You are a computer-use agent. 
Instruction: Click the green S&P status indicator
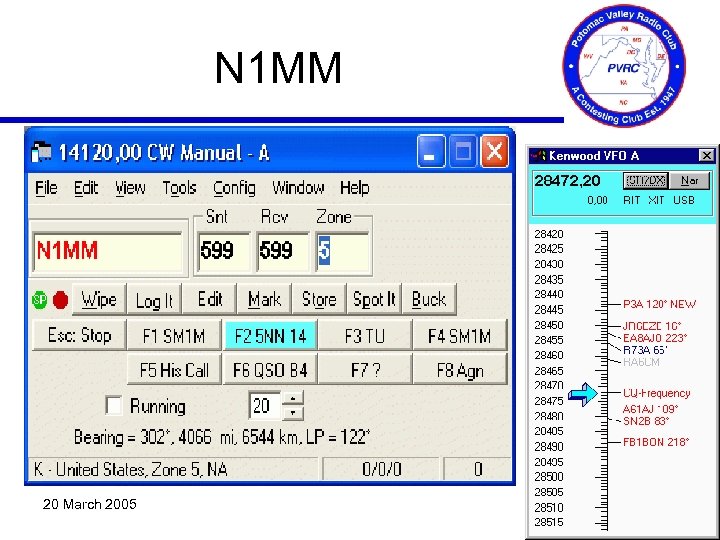[39, 300]
